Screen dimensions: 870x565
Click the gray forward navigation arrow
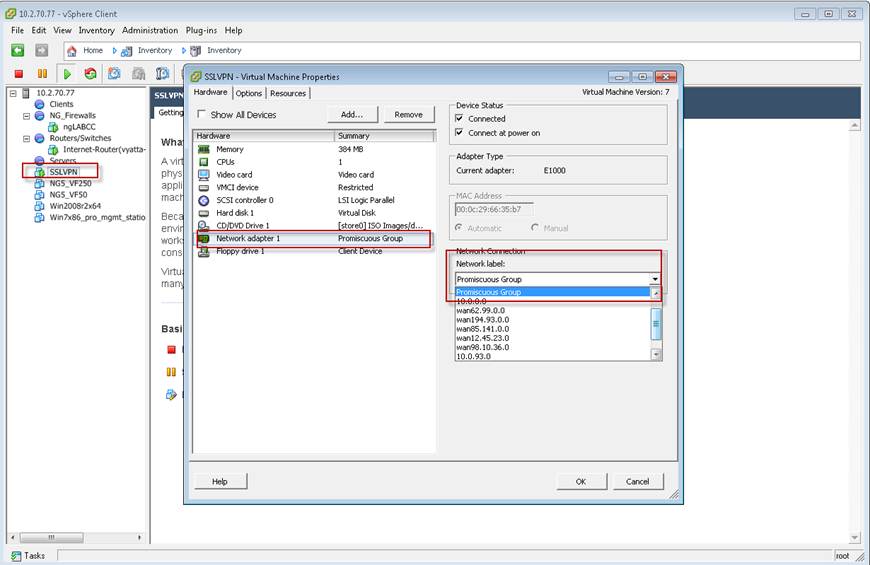pyautogui.click(x=42, y=51)
